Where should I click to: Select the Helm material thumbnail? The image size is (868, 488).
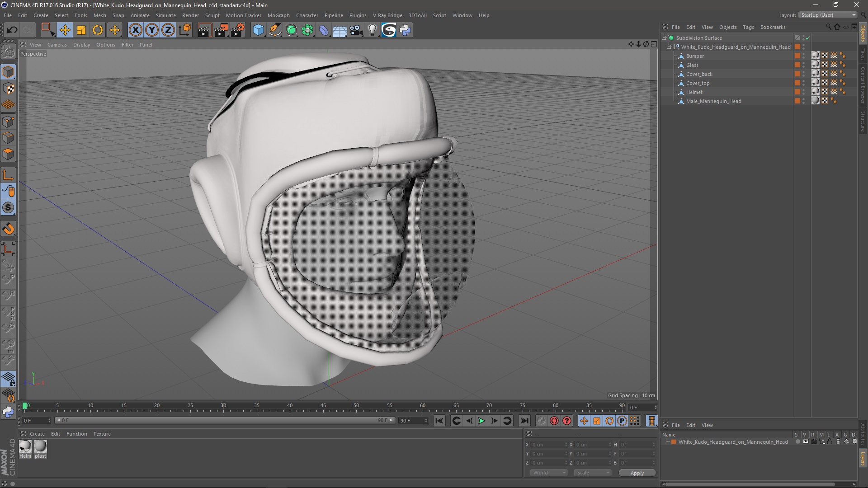point(25,446)
